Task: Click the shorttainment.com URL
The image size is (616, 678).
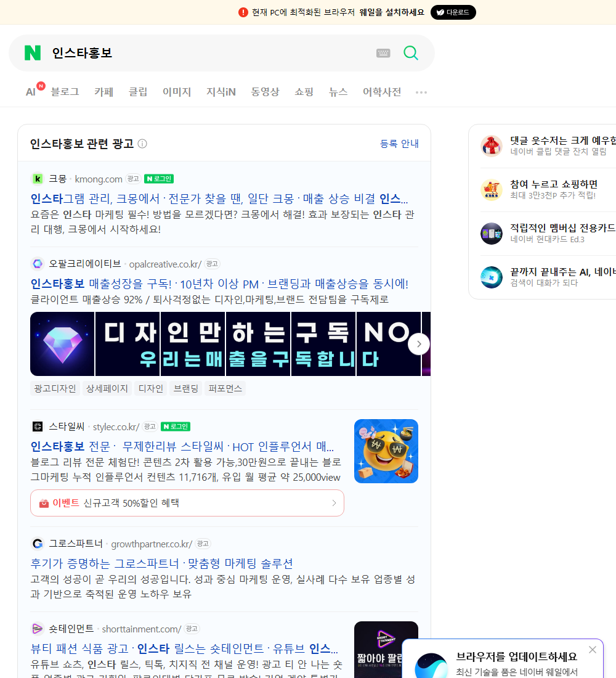Action: [x=141, y=629]
